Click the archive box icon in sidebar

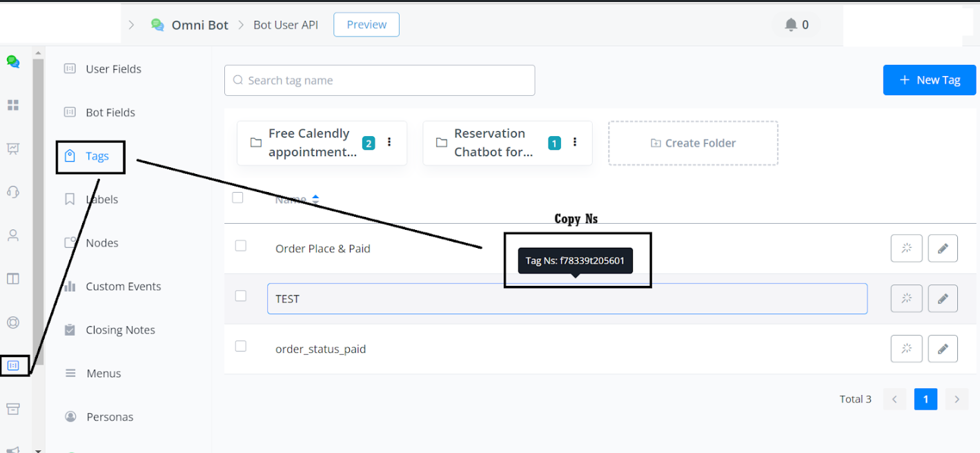click(x=13, y=409)
